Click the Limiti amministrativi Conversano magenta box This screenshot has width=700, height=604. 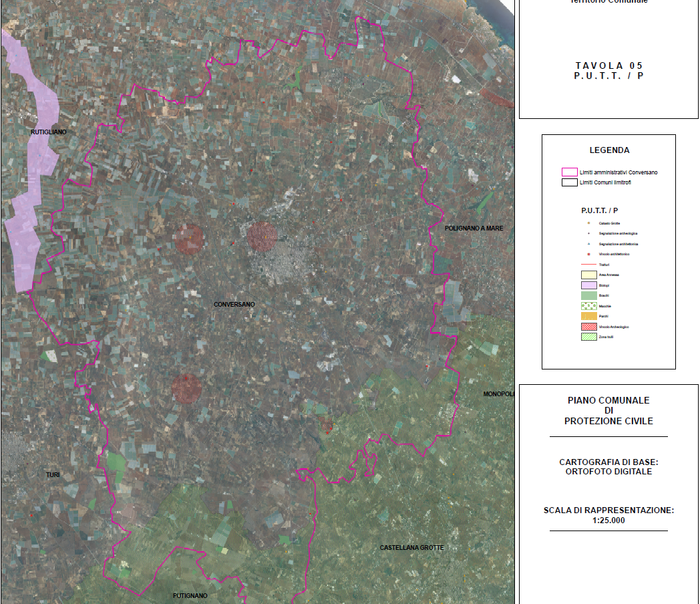569,172
